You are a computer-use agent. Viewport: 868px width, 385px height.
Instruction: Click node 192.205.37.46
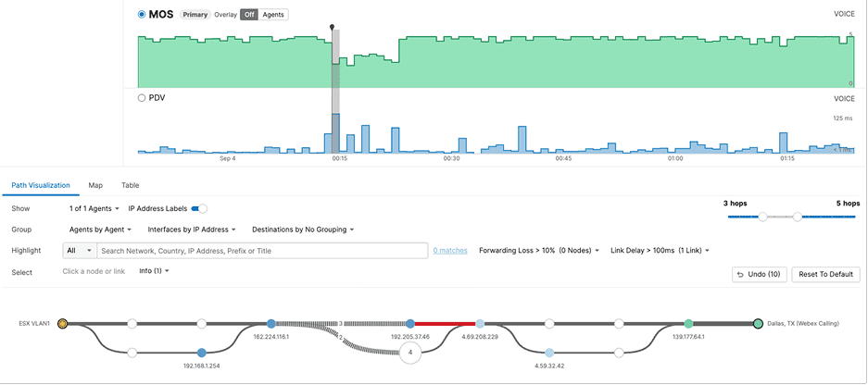410,324
